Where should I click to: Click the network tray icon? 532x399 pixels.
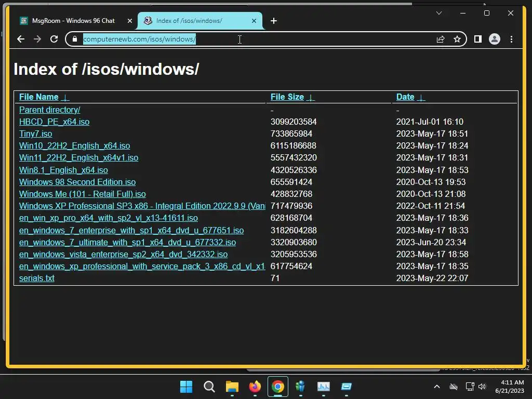pos(470,387)
